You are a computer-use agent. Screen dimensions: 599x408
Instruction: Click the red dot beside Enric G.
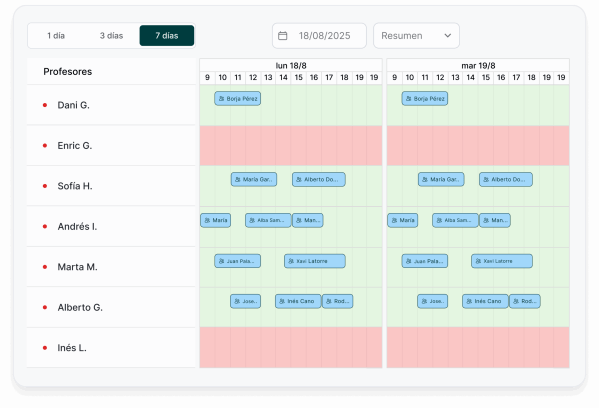click(45, 146)
